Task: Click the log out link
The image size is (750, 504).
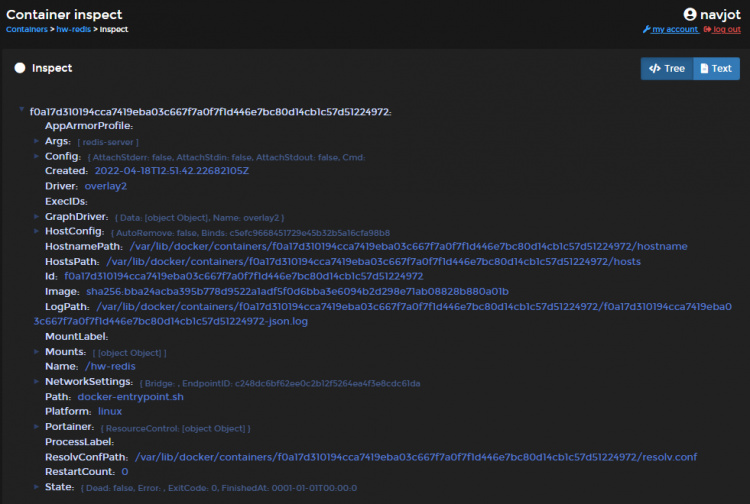Action: [x=727, y=30]
